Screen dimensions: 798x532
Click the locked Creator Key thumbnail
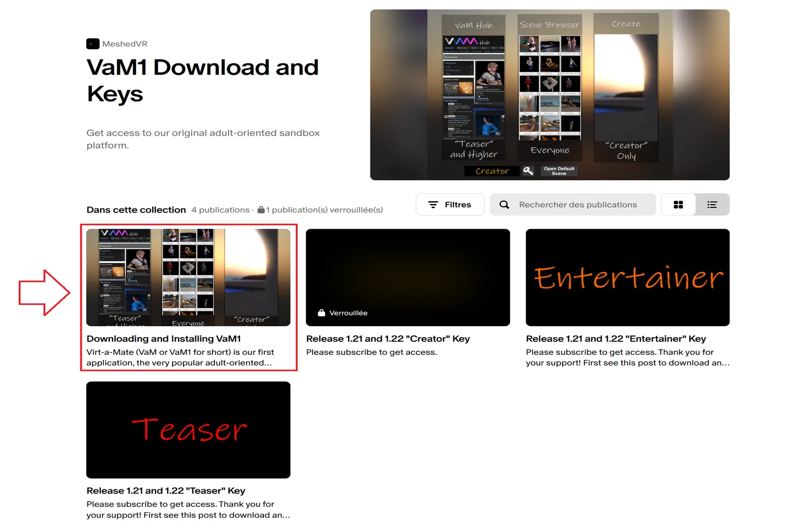pos(408,277)
